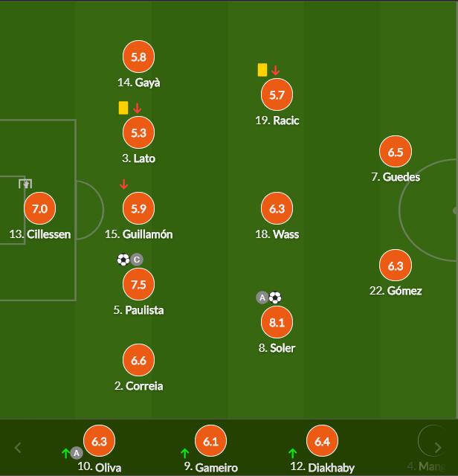Open the 22. Gómez player name
The height and width of the screenshot is (476, 458).
[396, 291]
